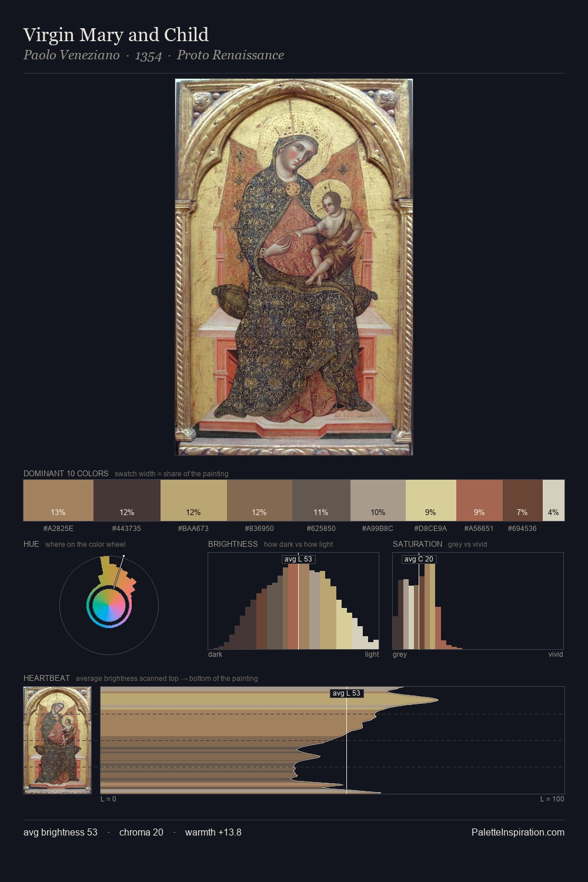This screenshot has width=588, height=882.
Task: Click hex code text #694536
Action: (x=522, y=529)
